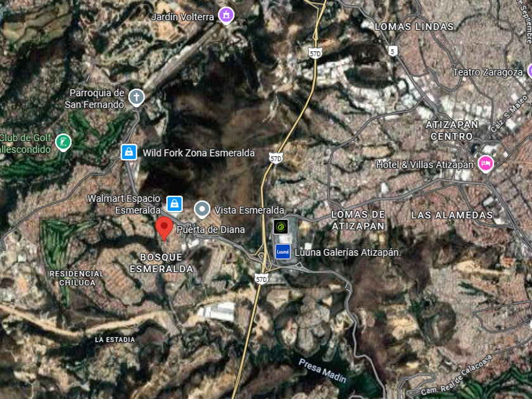
Task: Click the Highway 5 route shield
Action: (x=393, y=51)
